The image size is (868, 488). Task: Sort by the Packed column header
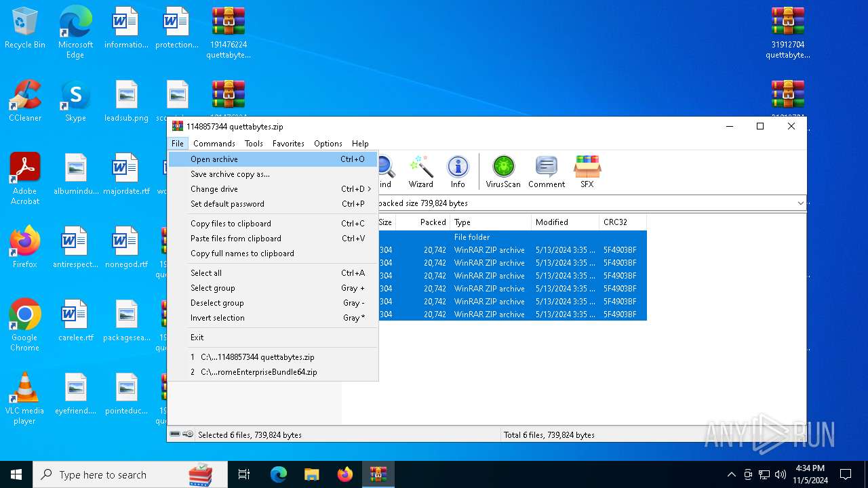tap(423, 222)
